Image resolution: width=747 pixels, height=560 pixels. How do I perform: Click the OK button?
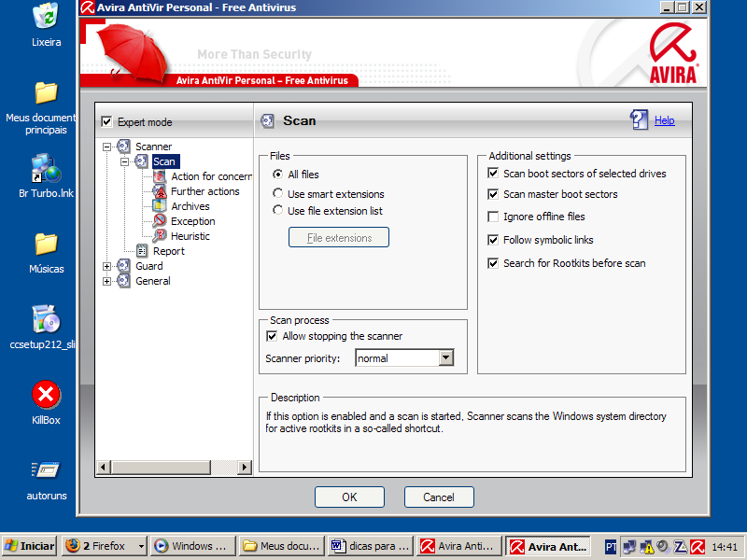pyautogui.click(x=349, y=497)
